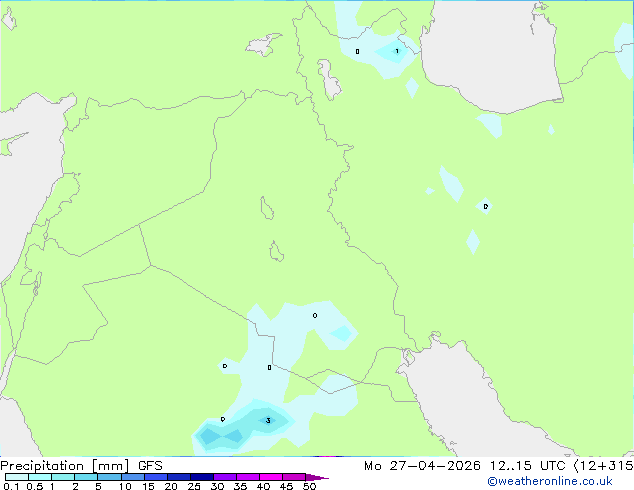Select the 1–2 mm legend color swatch
This screenshot has width=634, height=490.
pos(63,477)
